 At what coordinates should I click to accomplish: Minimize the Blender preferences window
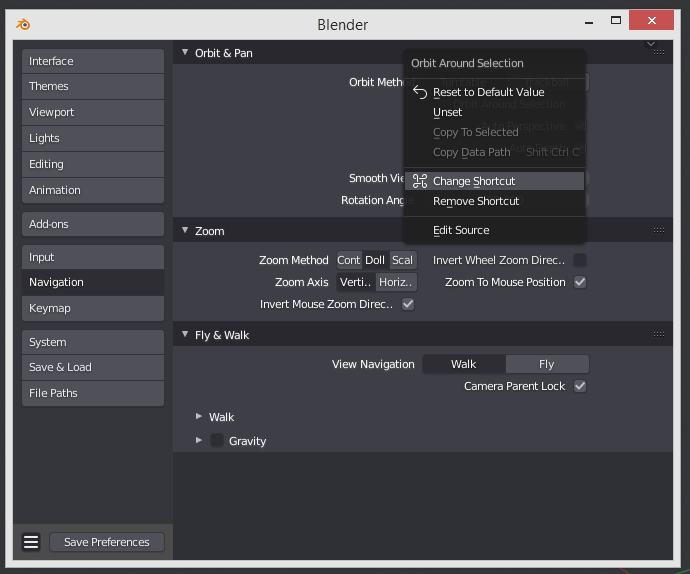click(x=589, y=22)
